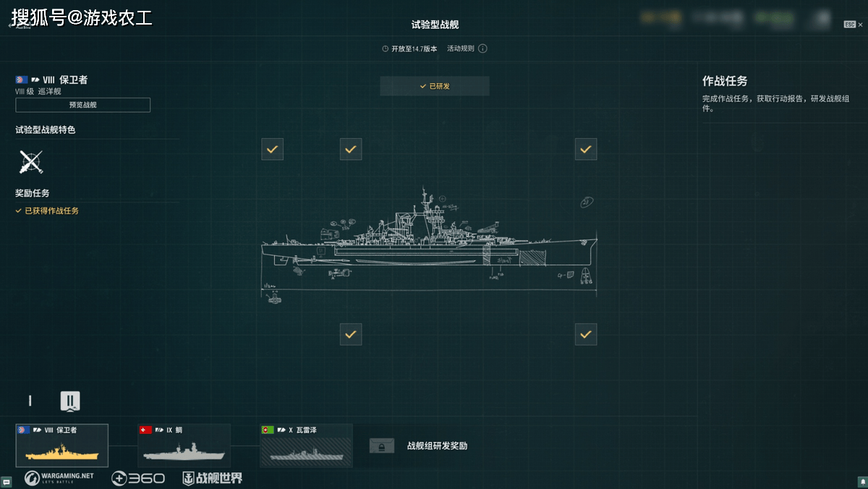868x489 pixels.
Task: Toggle the lower-right checkmark box under the bow
Action: click(586, 334)
